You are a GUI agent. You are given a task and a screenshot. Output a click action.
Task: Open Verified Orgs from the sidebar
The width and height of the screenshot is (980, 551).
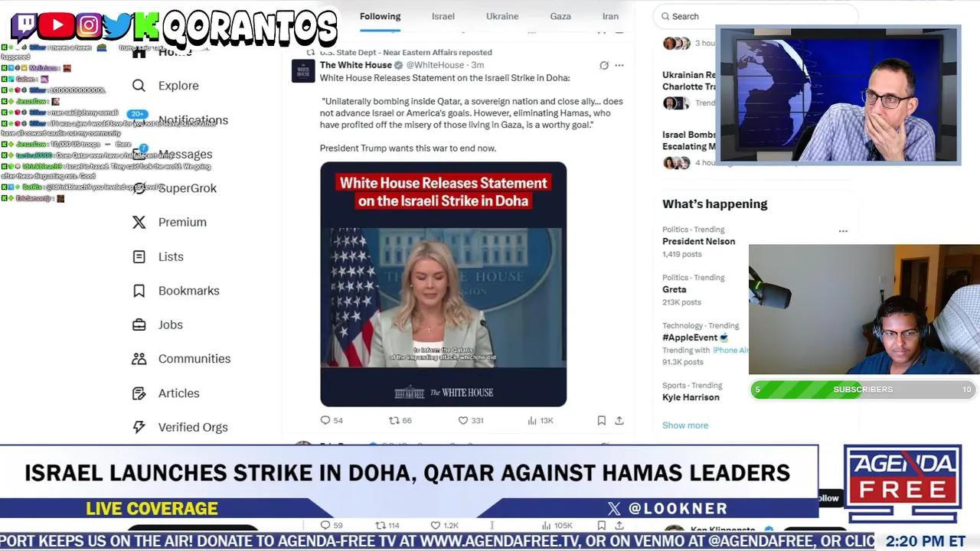click(180, 427)
